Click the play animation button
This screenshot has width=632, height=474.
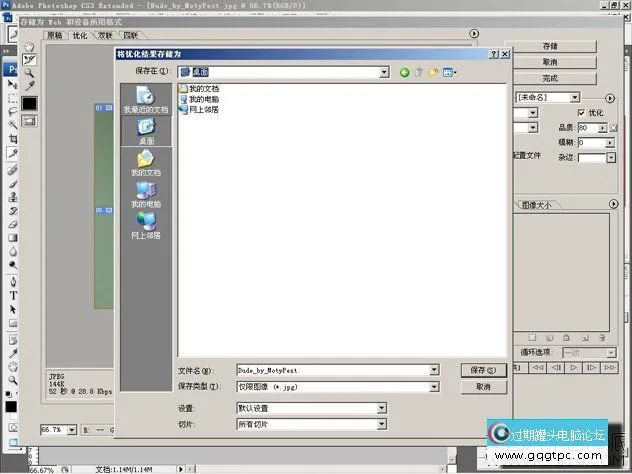[573, 368]
